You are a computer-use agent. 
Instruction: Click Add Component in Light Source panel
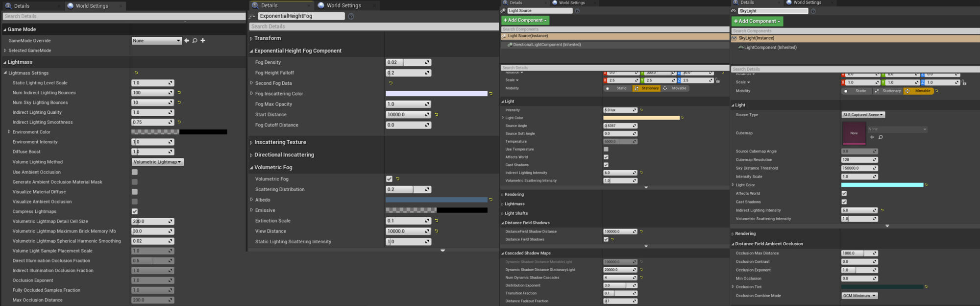pyautogui.click(x=525, y=20)
